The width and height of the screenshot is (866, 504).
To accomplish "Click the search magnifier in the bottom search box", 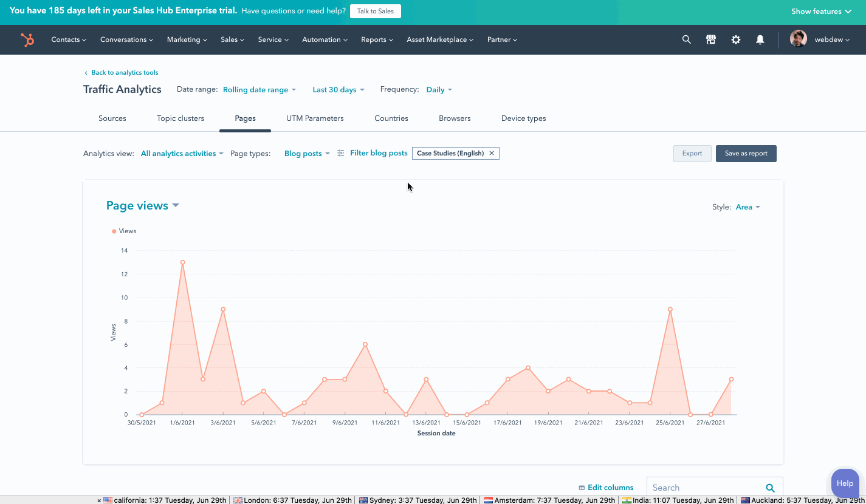I will [x=770, y=487].
